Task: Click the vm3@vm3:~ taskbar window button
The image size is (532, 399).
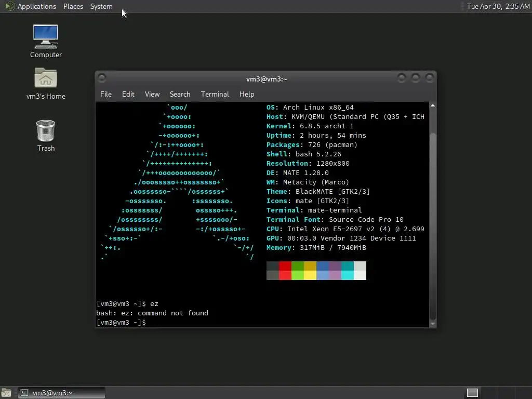Action: pos(61,393)
